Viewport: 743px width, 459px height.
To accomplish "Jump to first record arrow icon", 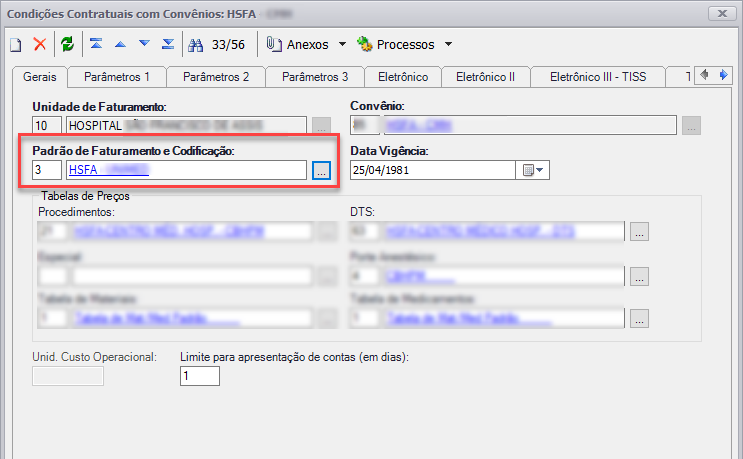I will point(96,44).
